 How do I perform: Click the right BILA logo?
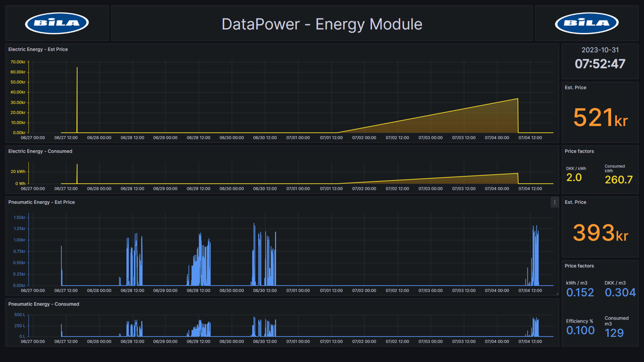[587, 23]
